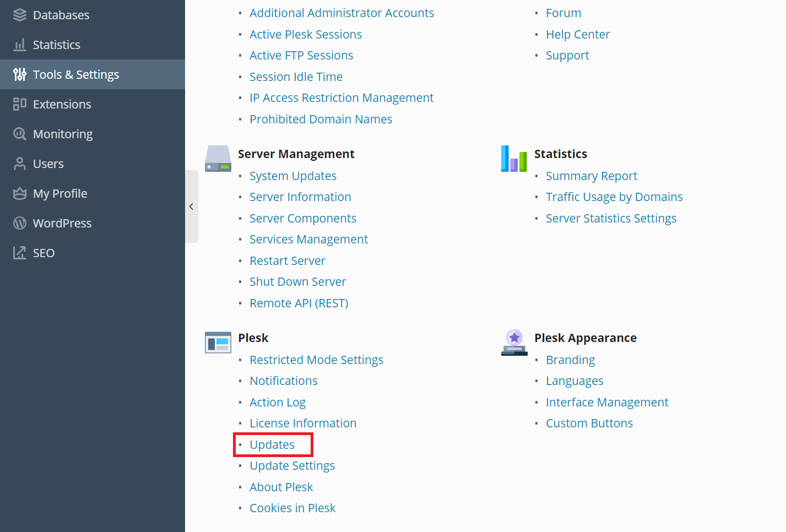Open About Plesk
This screenshot has height=532, width=786.
(x=281, y=487)
